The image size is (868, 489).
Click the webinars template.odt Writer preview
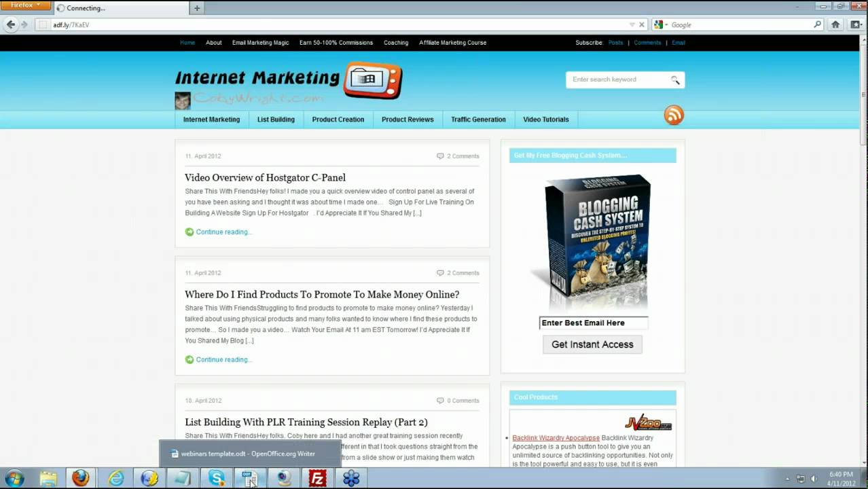250,454
